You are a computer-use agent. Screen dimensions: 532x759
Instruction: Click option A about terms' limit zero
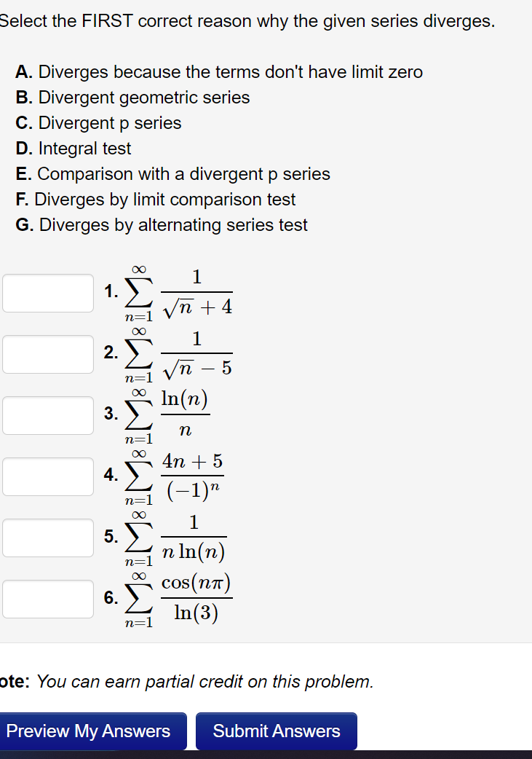click(219, 71)
